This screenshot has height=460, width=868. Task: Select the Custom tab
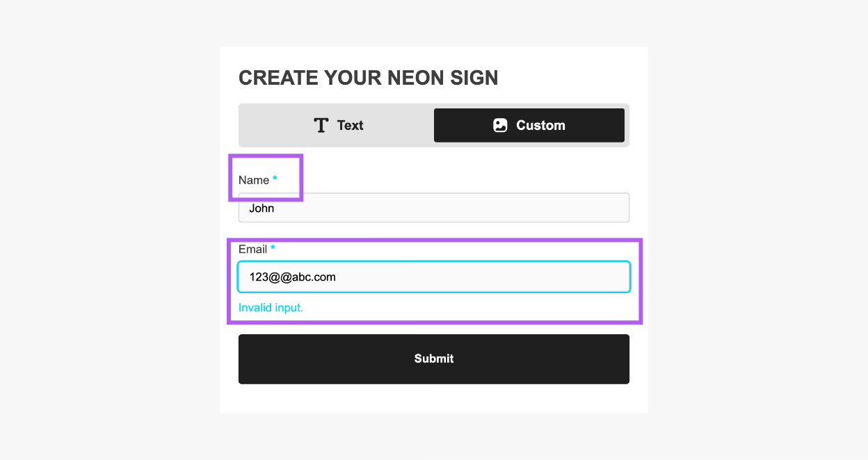coord(529,125)
